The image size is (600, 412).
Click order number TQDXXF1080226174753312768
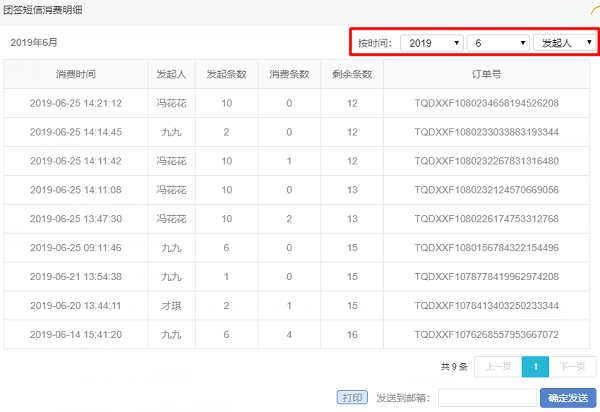(x=486, y=219)
